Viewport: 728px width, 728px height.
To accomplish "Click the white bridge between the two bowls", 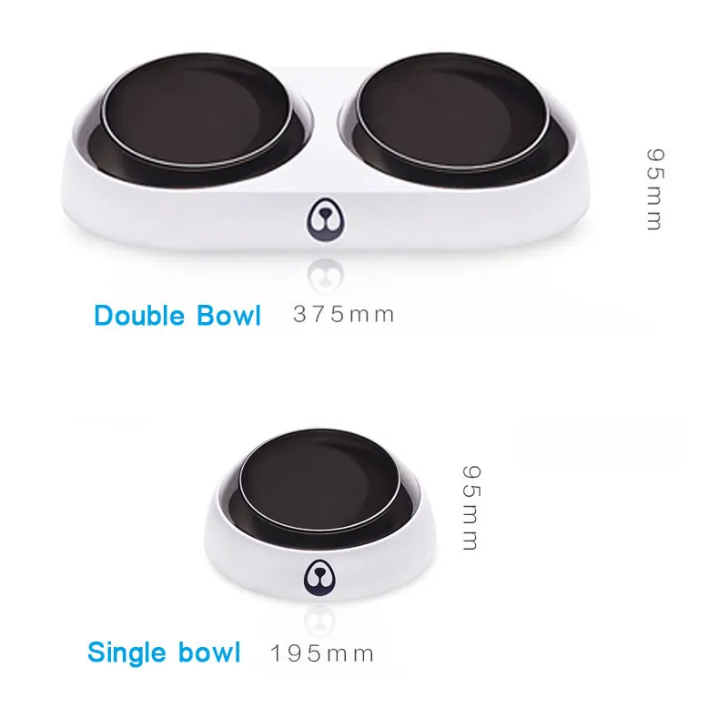I will (x=325, y=93).
